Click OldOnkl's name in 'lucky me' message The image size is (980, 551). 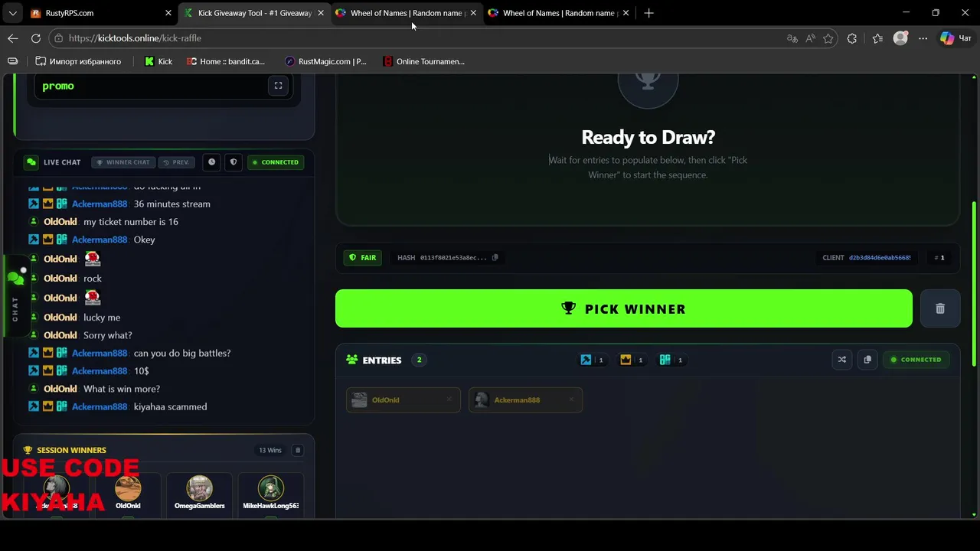pyautogui.click(x=60, y=317)
